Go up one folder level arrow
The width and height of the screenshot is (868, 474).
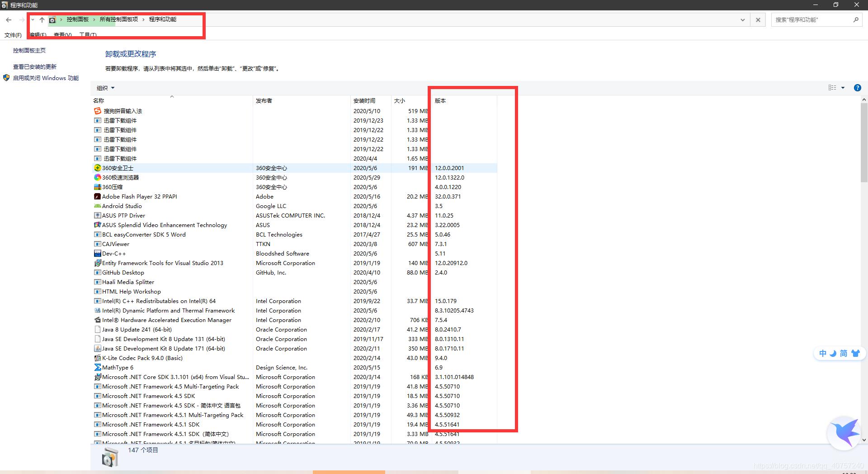pyautogui.click(x=42, y=19)
